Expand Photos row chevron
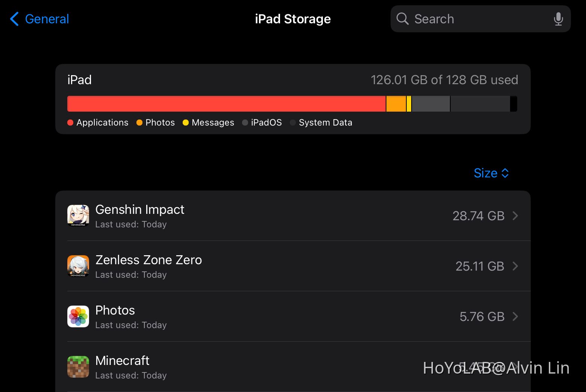This screenshot has height=392, width=586. point(515,316)
